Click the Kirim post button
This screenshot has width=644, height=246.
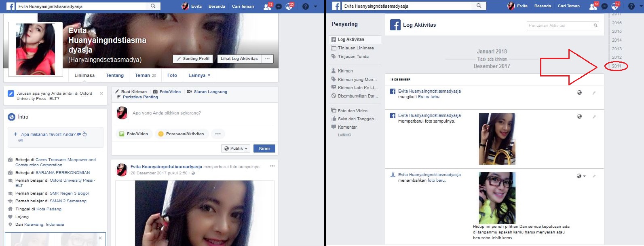point(264,148)
